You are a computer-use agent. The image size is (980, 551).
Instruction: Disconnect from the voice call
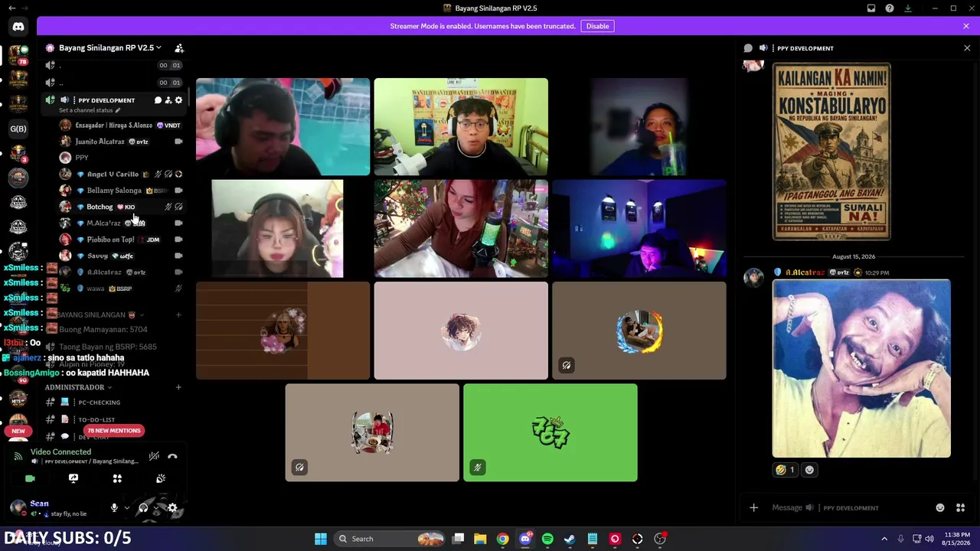pyautogui.click(x=172, y=456)
